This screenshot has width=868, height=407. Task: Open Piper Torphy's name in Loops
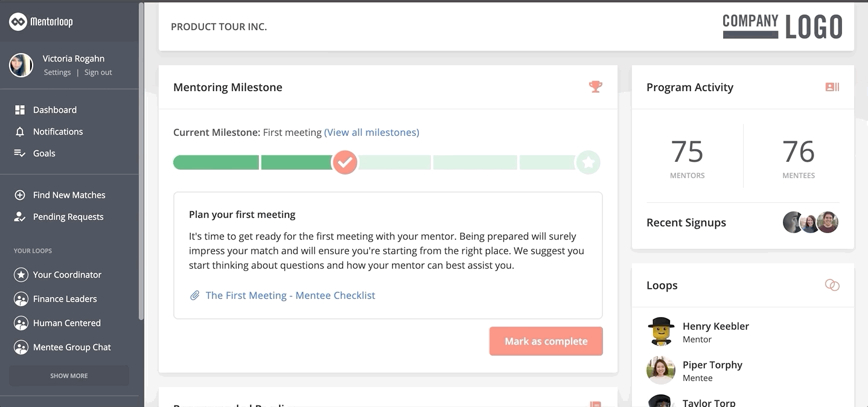pyautogui.click(x=712, y=365)
